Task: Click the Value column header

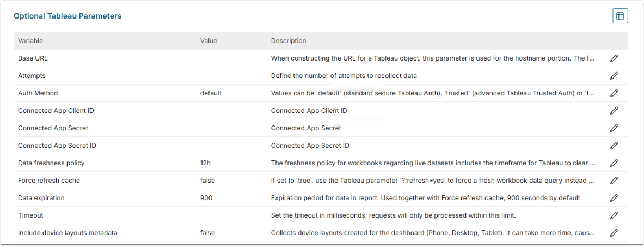Action: (208, 41)
